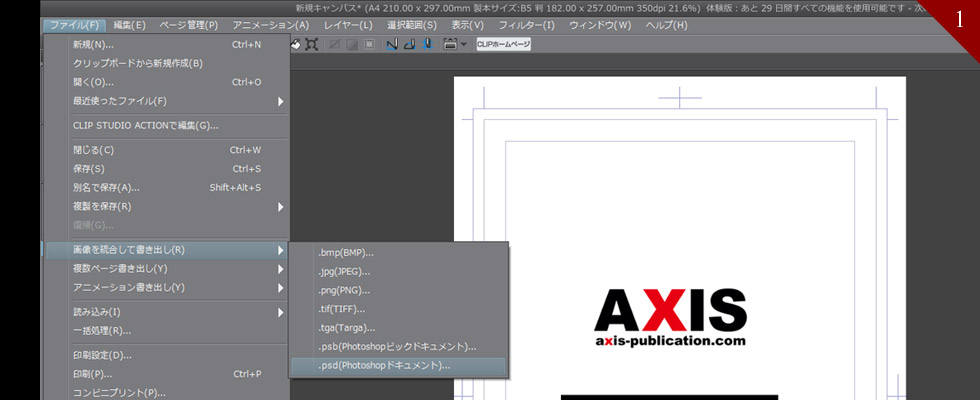Select .psd(Photoshopドキュメント)... format

[399, 366]
